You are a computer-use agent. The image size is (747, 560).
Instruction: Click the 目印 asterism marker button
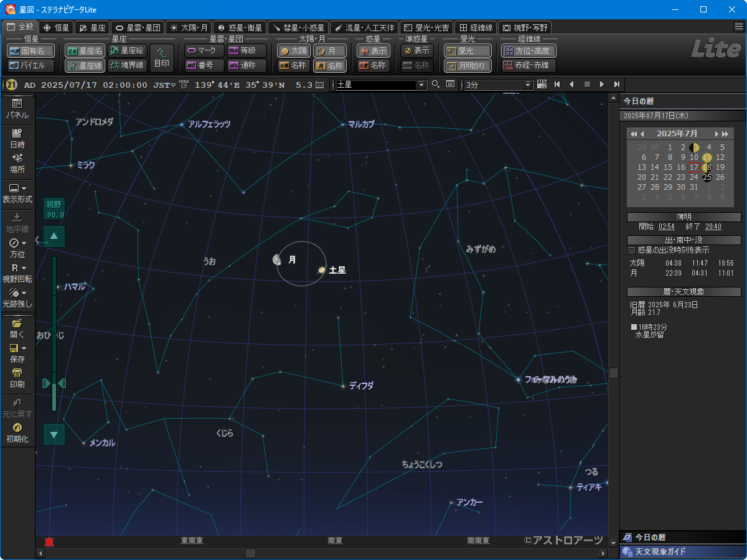click(x=162, y=58)
